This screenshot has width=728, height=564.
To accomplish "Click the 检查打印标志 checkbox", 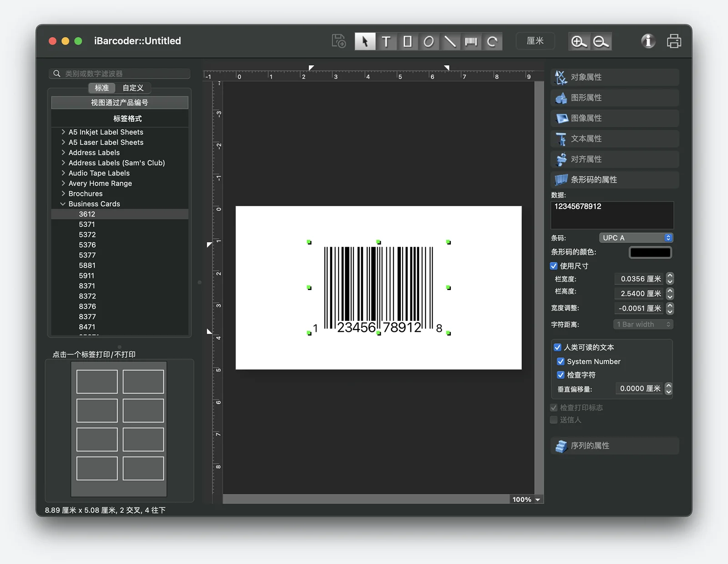I will 554,408.
